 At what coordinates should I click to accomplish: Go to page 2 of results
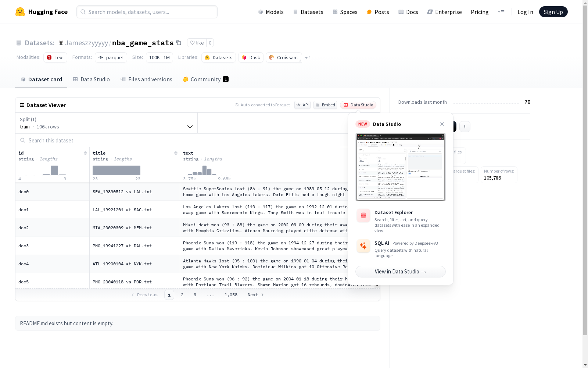(x=182, y=295)
